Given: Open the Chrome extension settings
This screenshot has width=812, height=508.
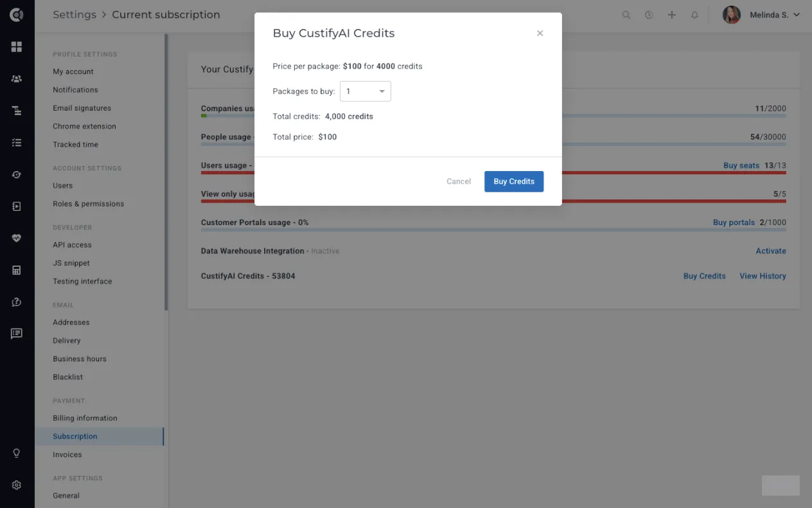Looking at the screenshot, I should tap(84, 127).
